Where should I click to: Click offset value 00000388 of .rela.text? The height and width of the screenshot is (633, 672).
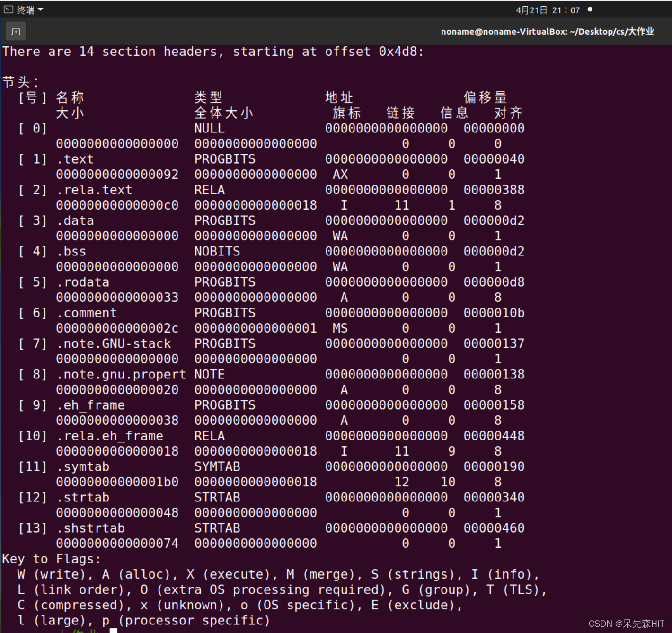click(x=494, y=190)
